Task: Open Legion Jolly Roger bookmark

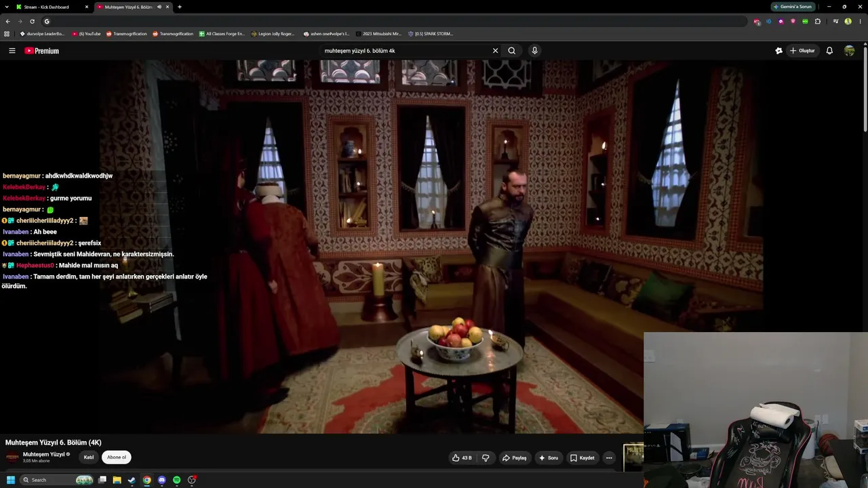Action: pyautogui.click(x=273, y=34)
